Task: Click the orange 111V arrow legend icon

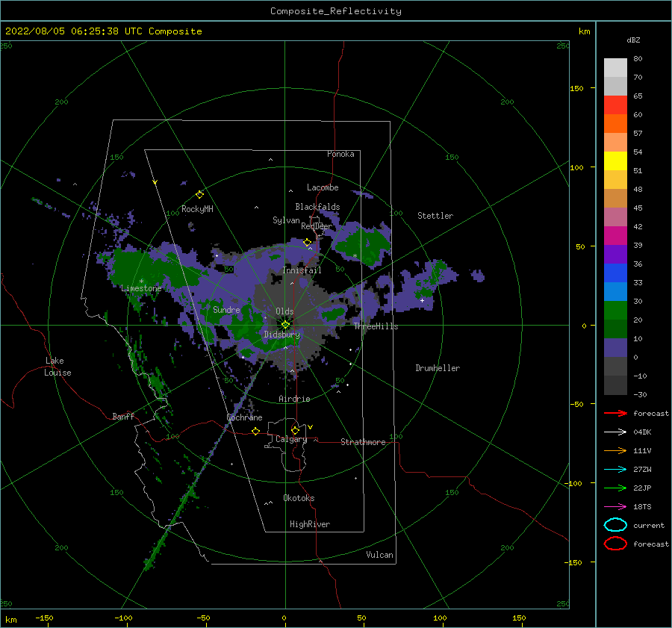Action: click(x=615, y=450)
